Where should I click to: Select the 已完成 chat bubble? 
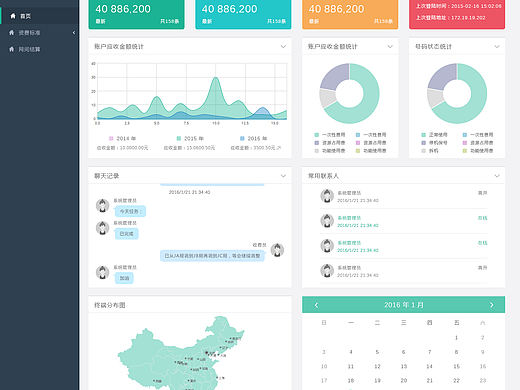[x=126, y=234]
